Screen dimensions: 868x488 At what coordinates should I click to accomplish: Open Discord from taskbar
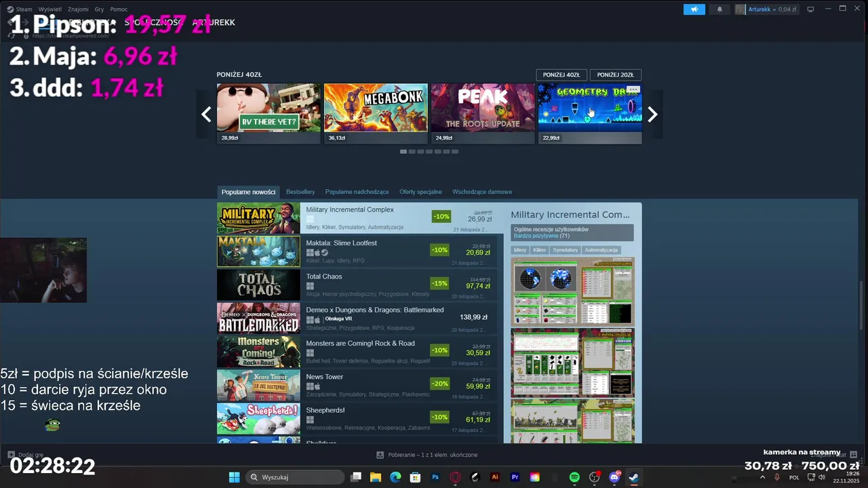click(614, 477)
